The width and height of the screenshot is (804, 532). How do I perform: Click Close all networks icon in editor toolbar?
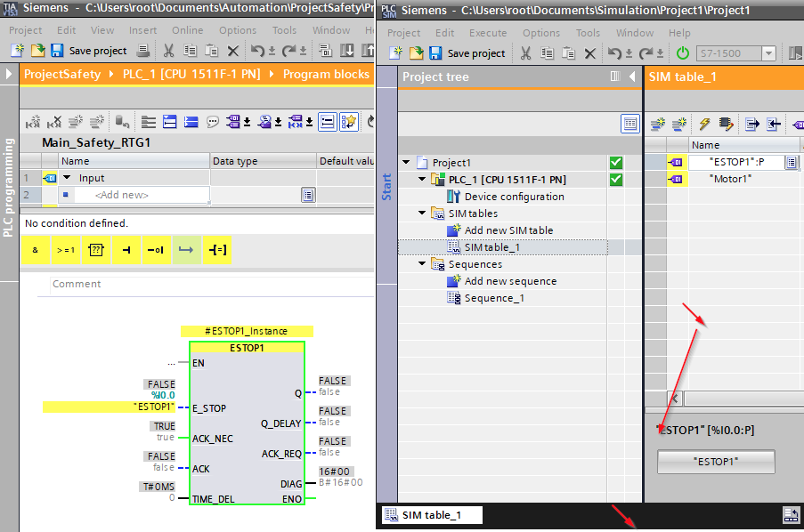[x=191, y=122]
